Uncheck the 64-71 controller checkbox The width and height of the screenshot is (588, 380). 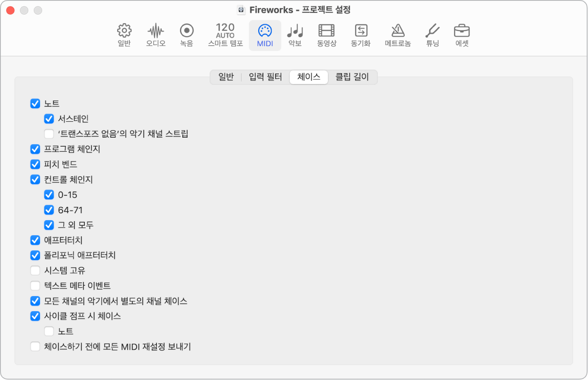pos(49,210)
